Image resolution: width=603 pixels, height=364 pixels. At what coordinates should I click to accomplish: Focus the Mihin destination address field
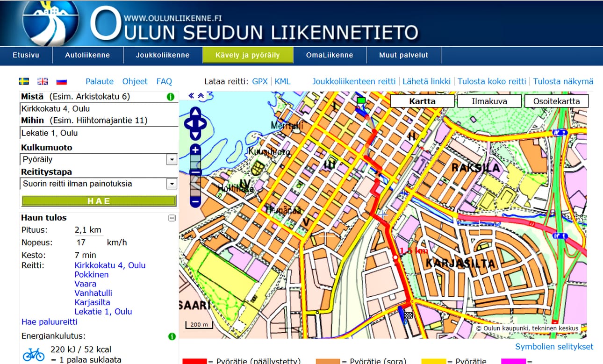click(99, 133)
